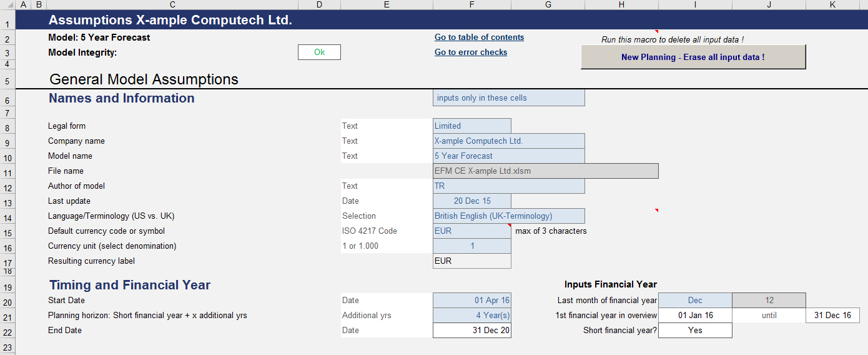Image resolution: width=868 pixels, height=355 pixels.
Task: Select the Last month of financial year 'Dec' cell
Action: [x=695, y=301]
